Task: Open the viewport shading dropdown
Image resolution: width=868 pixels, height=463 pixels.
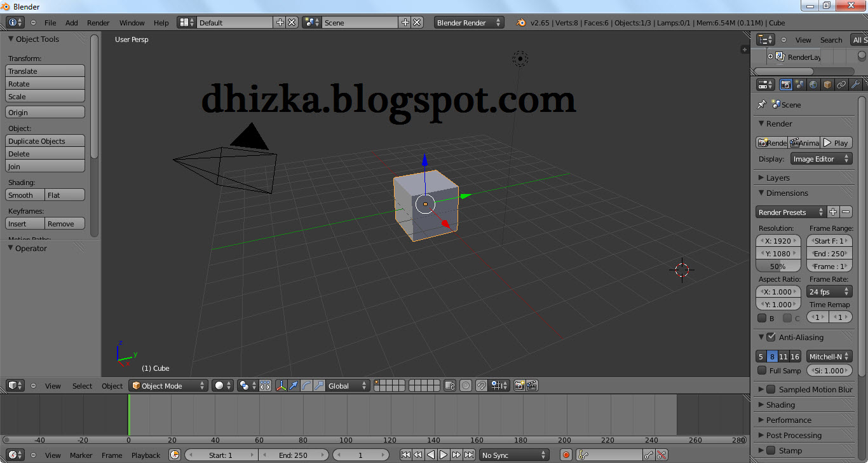Action: [x=222, y=385]
